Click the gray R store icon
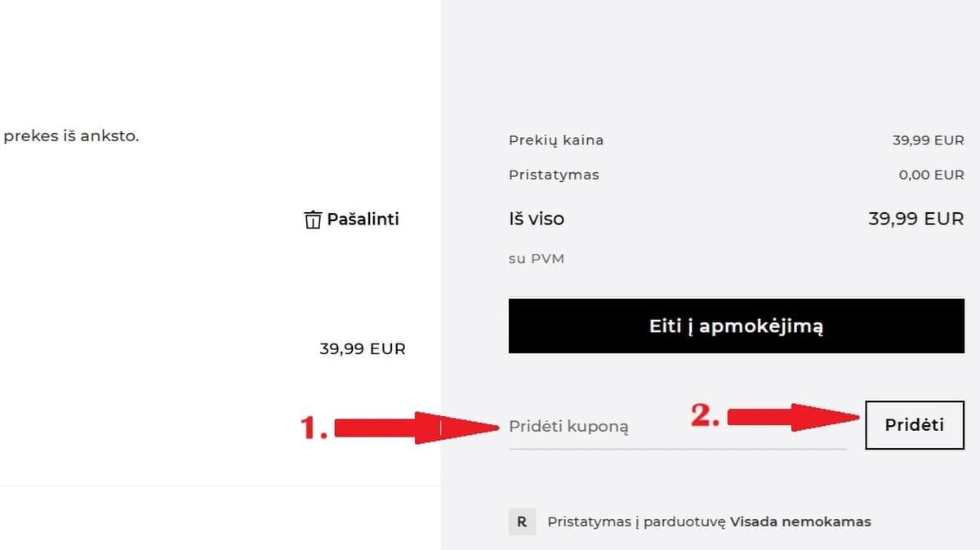 (522, 521)
